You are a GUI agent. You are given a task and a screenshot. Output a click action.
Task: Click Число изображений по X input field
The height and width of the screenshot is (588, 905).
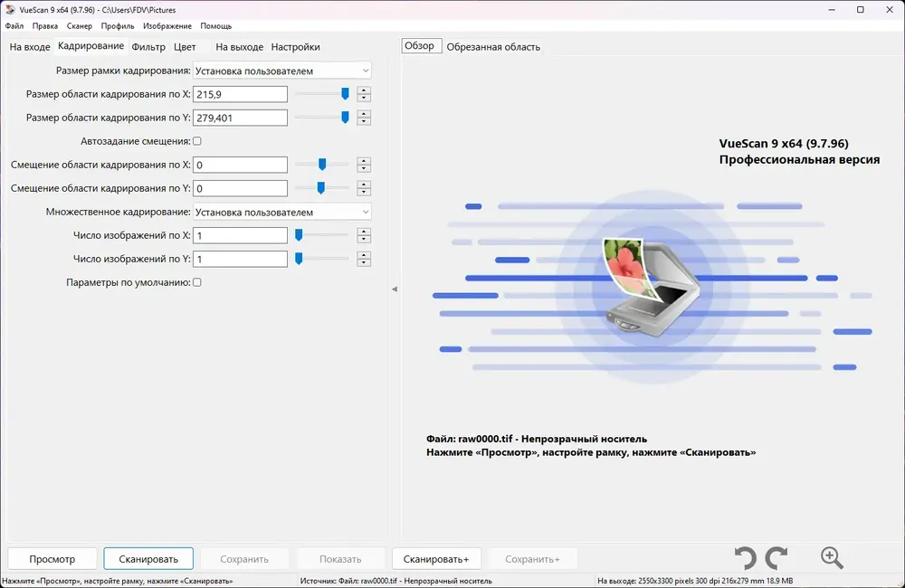(240, 235)
